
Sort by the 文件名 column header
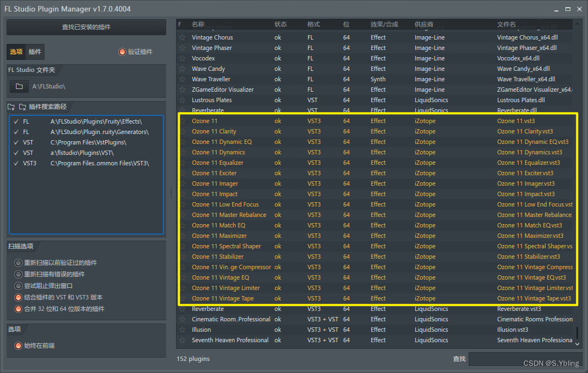point(507,24)
